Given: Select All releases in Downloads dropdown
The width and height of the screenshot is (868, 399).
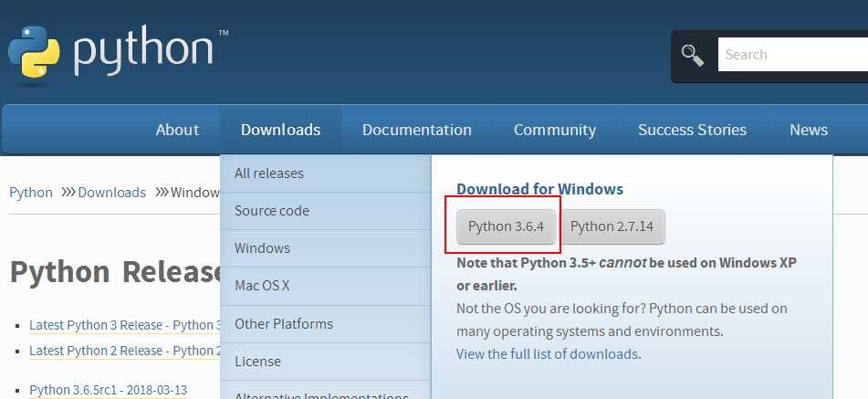Looking at the screenshot, I should click(x=326, y=173).
